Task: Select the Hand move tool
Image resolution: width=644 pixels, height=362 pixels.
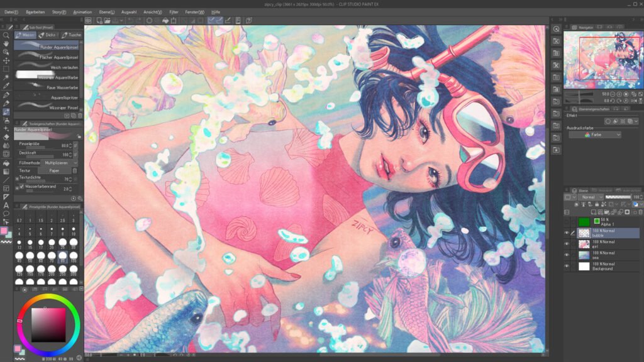Action: click(6, 43)
